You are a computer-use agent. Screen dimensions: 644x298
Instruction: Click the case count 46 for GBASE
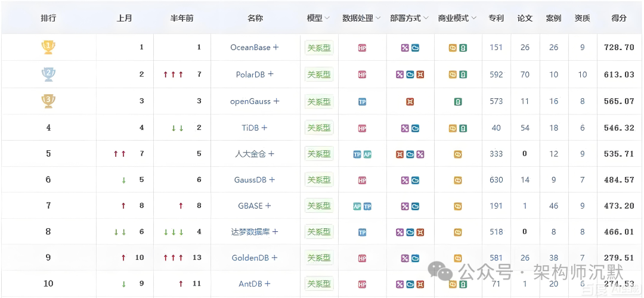[553, 206]
